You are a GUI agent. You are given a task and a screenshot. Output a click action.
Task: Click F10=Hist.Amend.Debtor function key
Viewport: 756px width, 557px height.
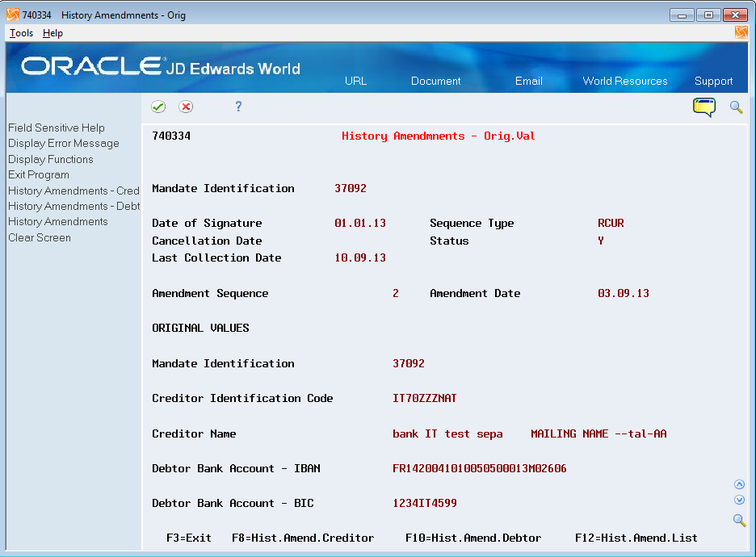(473, 538)
